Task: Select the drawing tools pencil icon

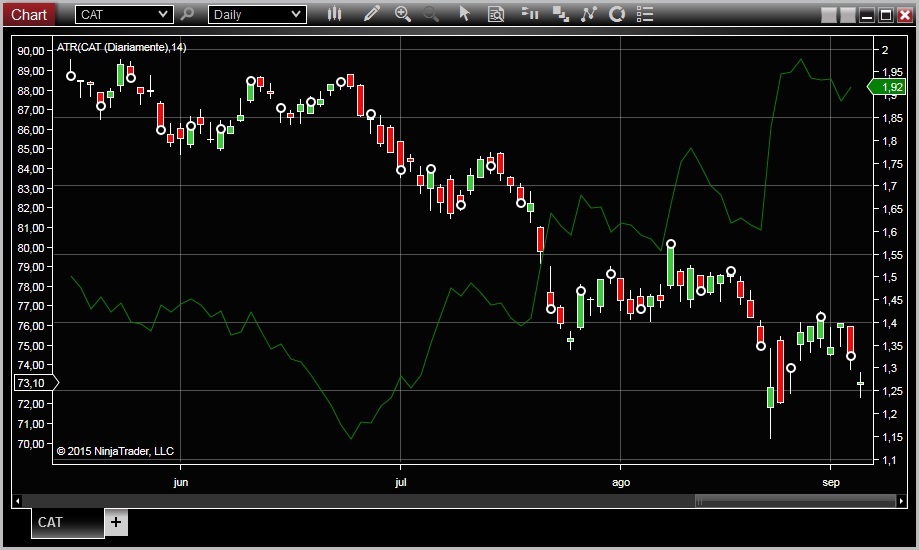Action: pos(372,13)
